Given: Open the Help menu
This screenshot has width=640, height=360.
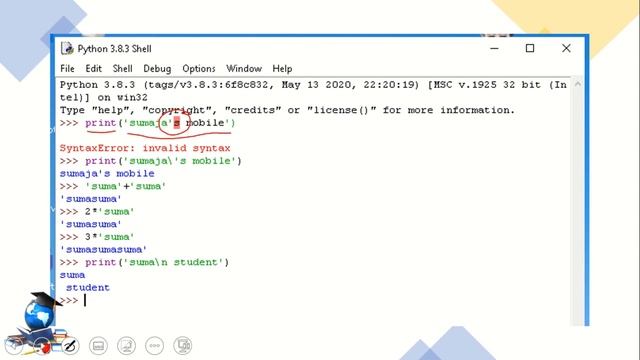Looking at the screenshot, I should 282,69.
